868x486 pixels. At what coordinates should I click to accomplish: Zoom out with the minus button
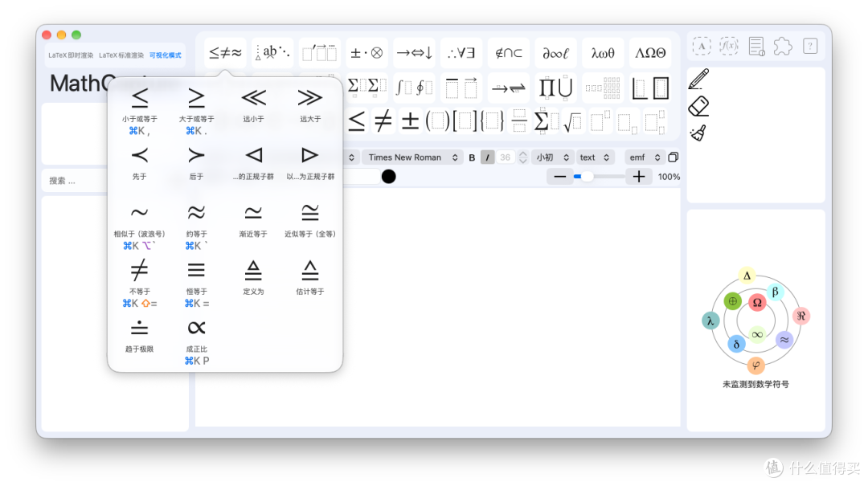[x=559, y=177]
